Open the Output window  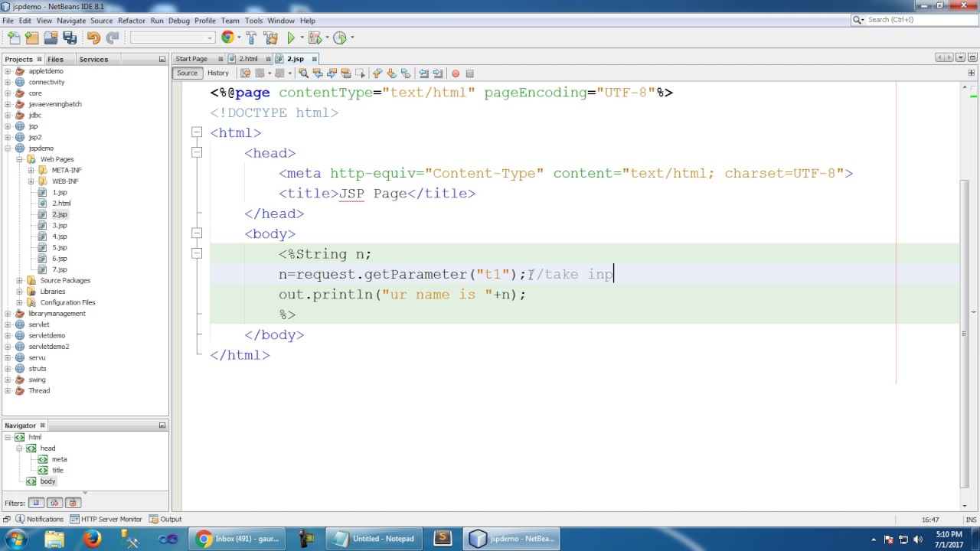pyautogui.click(x=165, y=519)
